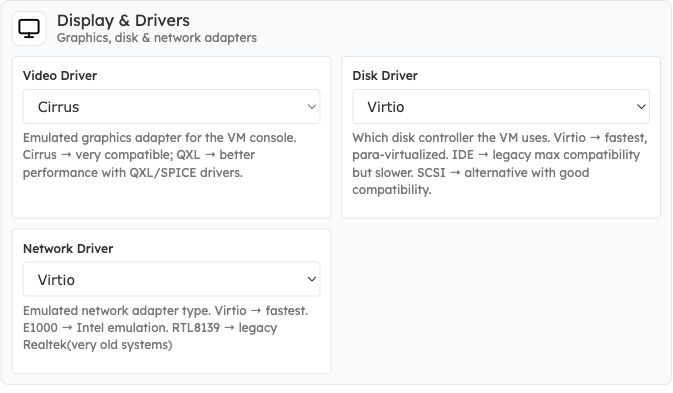The width and height of the screenshot is (673, 393).
Task: Open the Disk Driver dropdown showing Virtio
Action: tap(500, 107)
